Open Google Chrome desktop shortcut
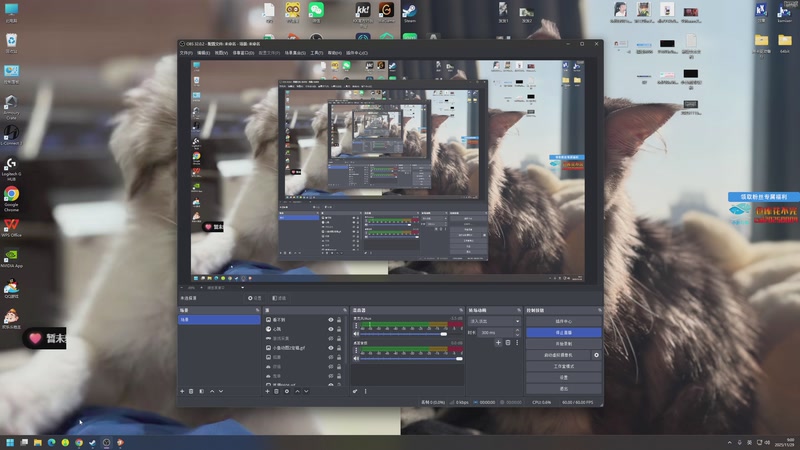800x450 pixels. [11, 199]
